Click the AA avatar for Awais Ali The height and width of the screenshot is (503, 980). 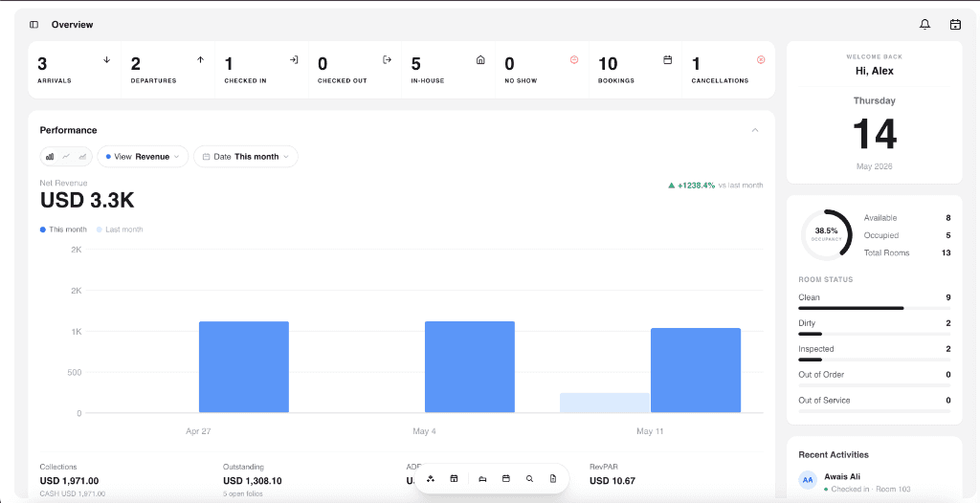point(808,480)
